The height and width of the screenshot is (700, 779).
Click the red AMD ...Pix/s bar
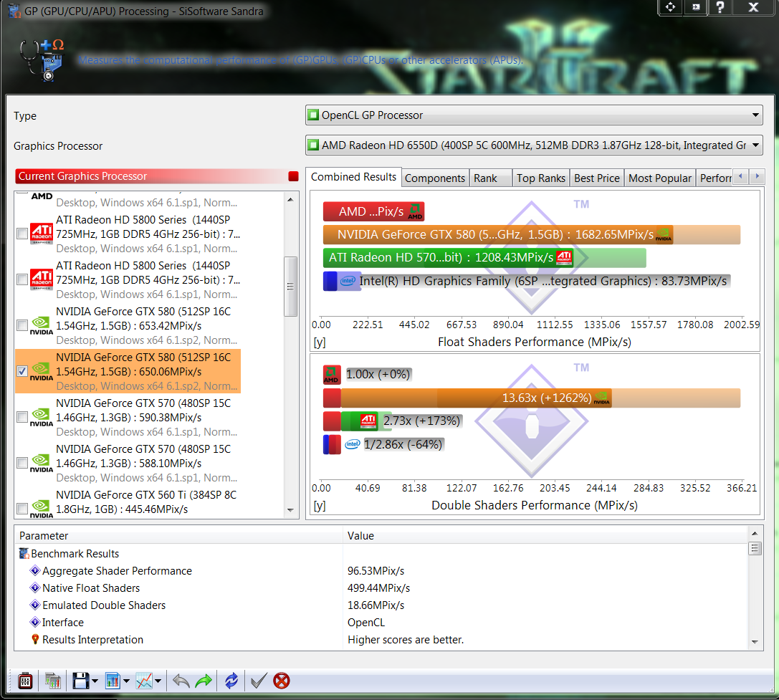coord(373,211)
